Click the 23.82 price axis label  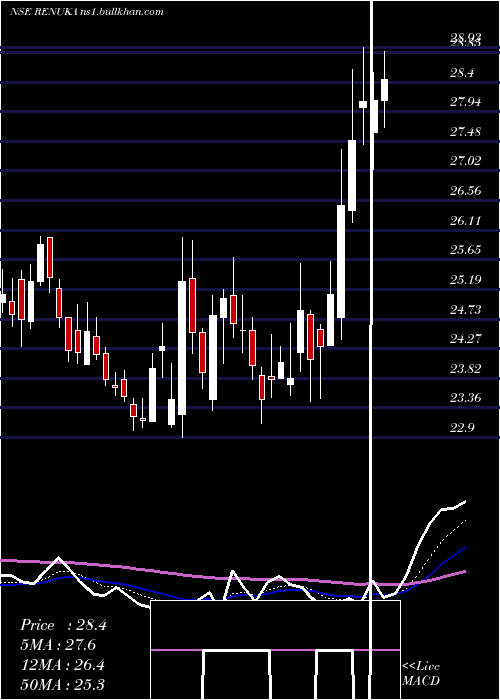[x=465, y=369]
